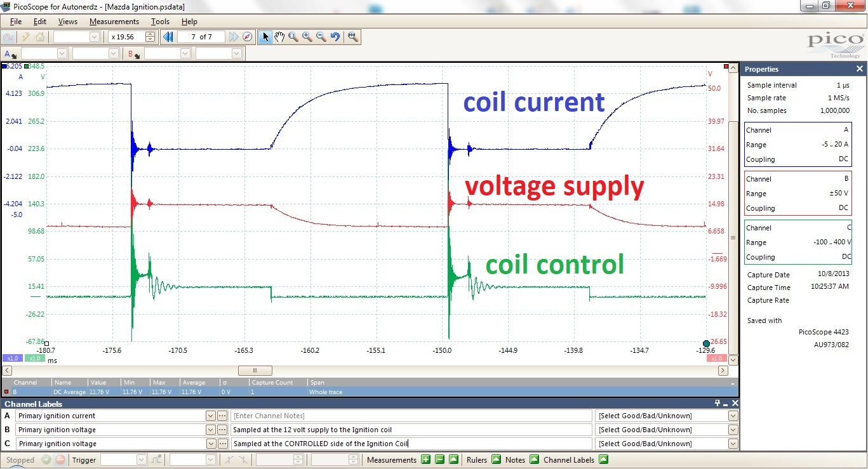The image size is (868, 469).
Task: Click the next waveform buffer arrow
Action: 234,37
